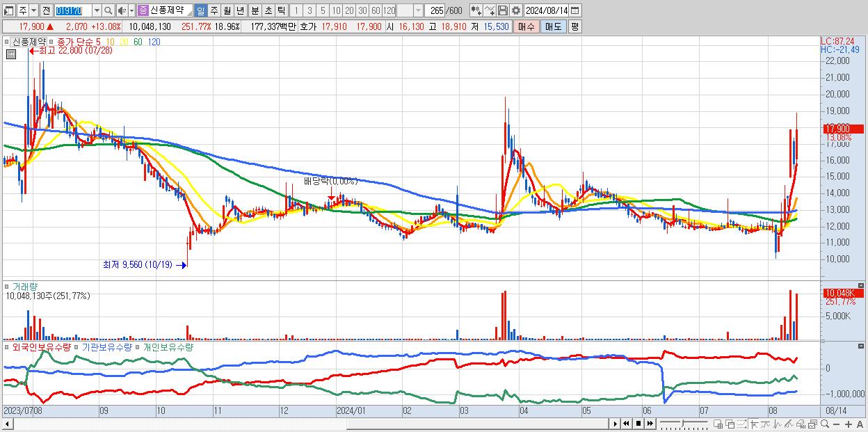The height and width of the screenshot is (432, 868).
Task: Choose the 10 interval button
Action: 336,10
